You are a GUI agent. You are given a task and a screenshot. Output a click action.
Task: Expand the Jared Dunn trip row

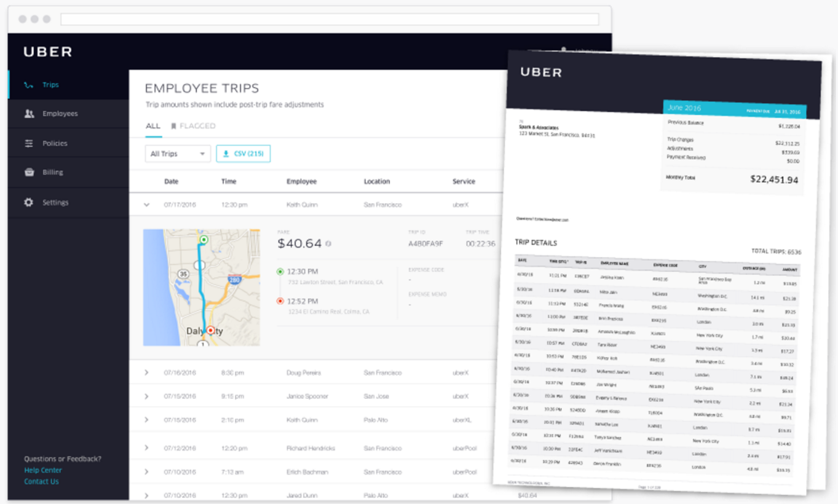click(146, 495)
